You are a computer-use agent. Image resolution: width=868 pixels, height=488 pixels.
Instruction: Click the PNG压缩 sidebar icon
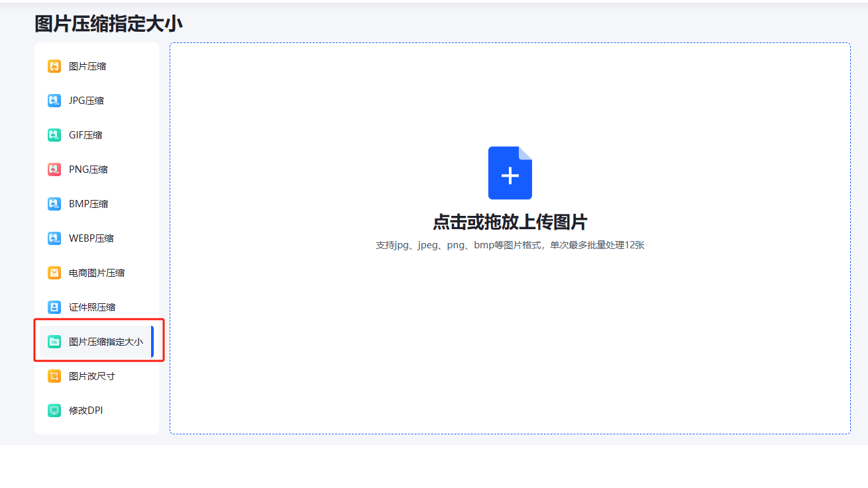tap(54, 170)
